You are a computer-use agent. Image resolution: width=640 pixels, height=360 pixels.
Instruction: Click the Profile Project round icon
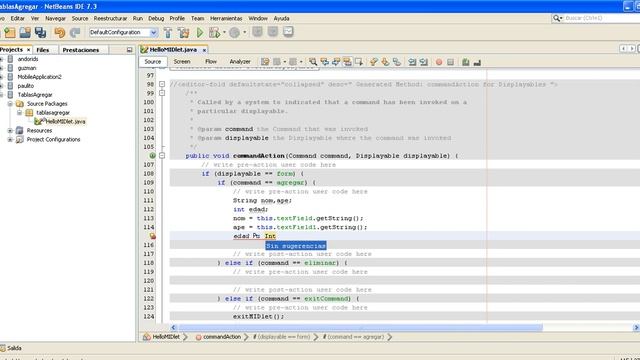pyautogui.click(x=234, y=33)
